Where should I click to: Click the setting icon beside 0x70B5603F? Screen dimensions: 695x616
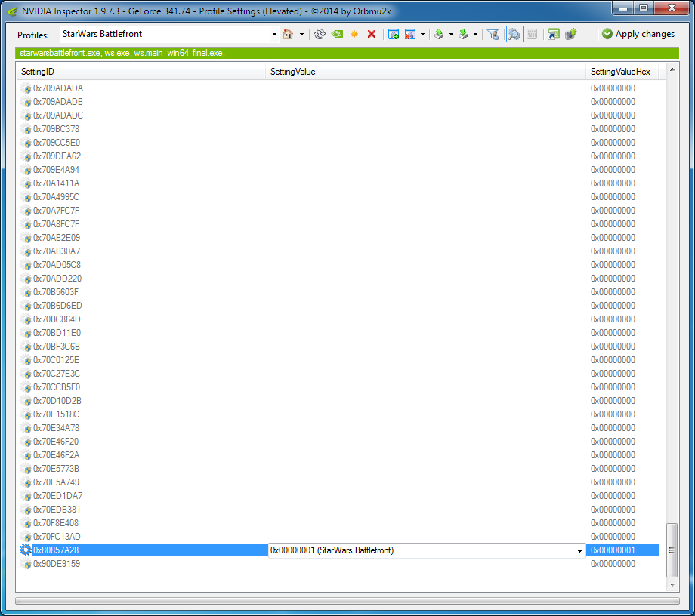coord(26,292)
